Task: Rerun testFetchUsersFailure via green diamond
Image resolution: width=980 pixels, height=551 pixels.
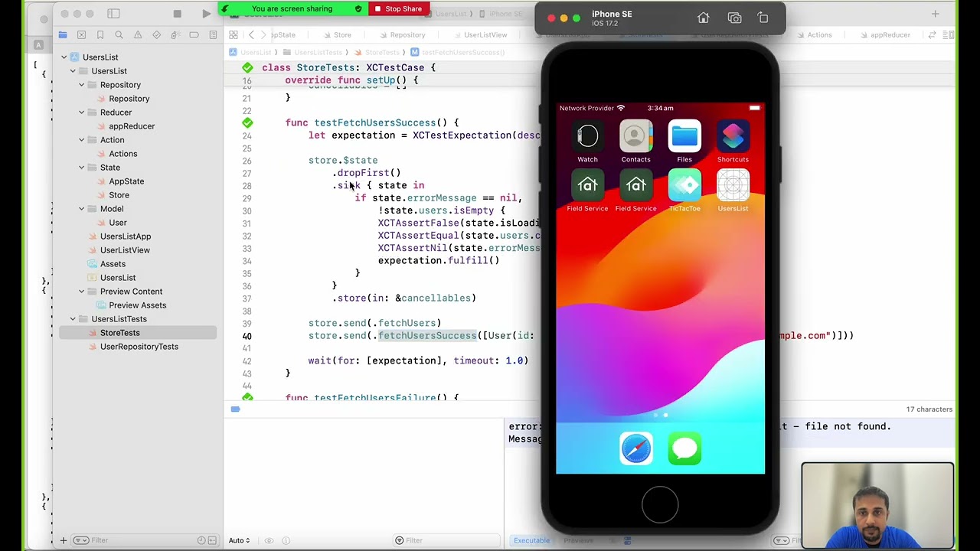Action: click(x=247, y=397)
